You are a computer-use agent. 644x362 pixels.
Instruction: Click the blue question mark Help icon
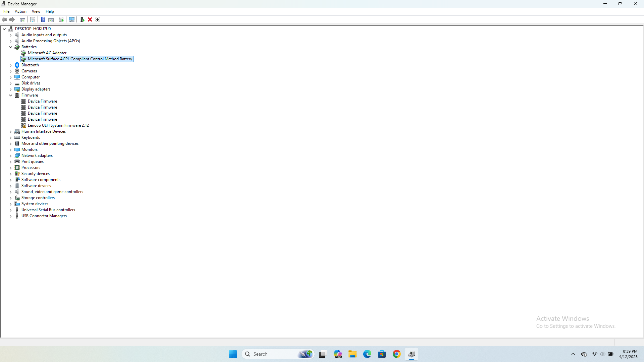[43, 19]
